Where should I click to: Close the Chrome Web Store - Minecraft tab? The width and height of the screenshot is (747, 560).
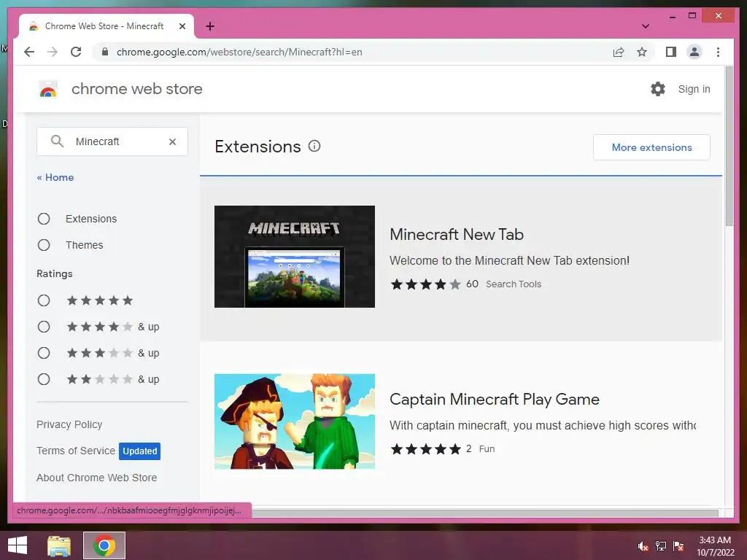(x=182, y=26)
